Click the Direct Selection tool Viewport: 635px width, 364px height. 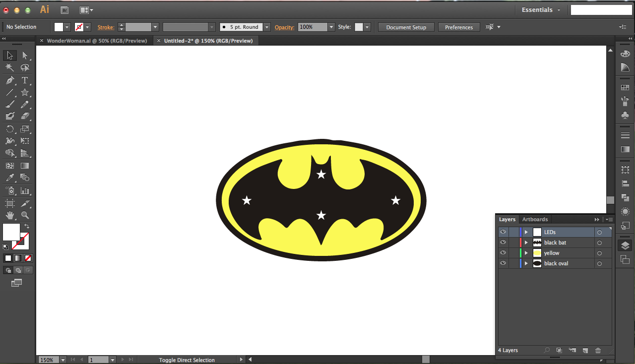coord(25,56)
